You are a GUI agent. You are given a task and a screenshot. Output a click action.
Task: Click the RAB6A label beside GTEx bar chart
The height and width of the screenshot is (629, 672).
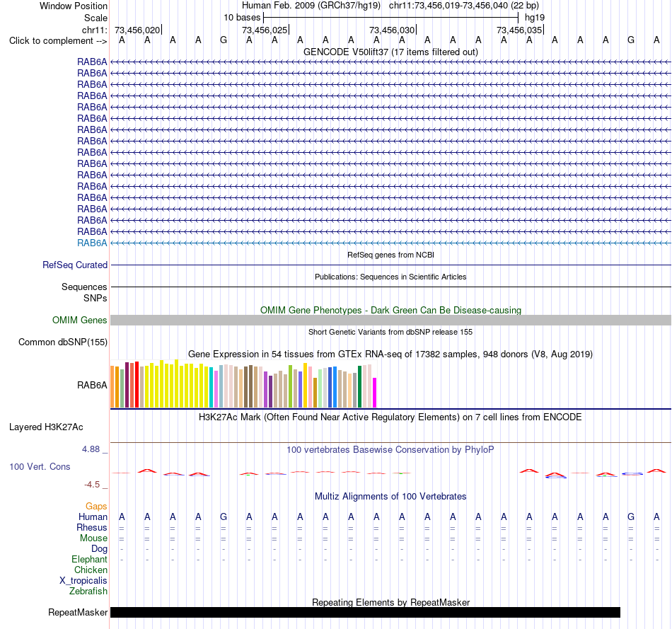click(x=92, y=386)
